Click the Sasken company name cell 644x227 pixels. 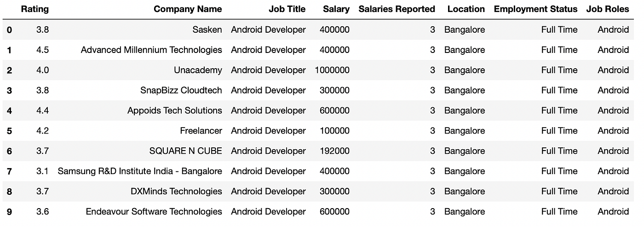click(207, 30)
